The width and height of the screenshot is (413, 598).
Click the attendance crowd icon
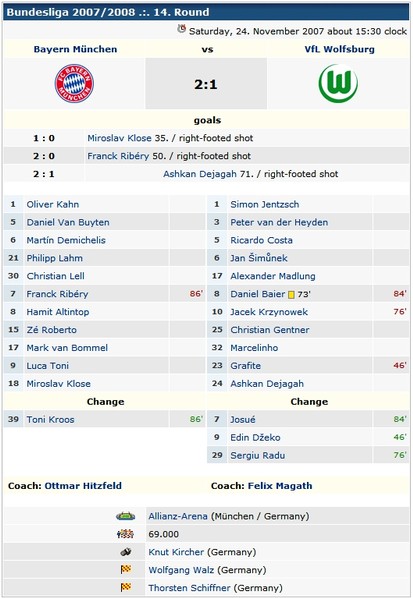125,534
